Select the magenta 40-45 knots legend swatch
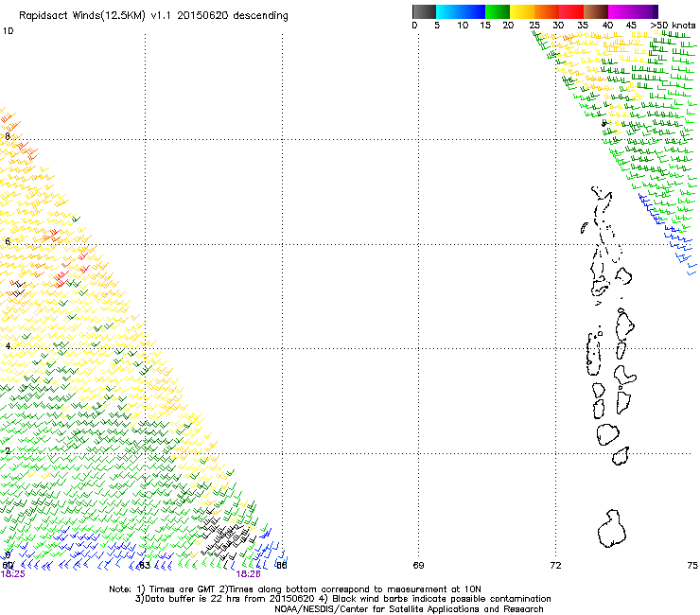This screenshot has width=700, height=615. click(x=621, y=11)
